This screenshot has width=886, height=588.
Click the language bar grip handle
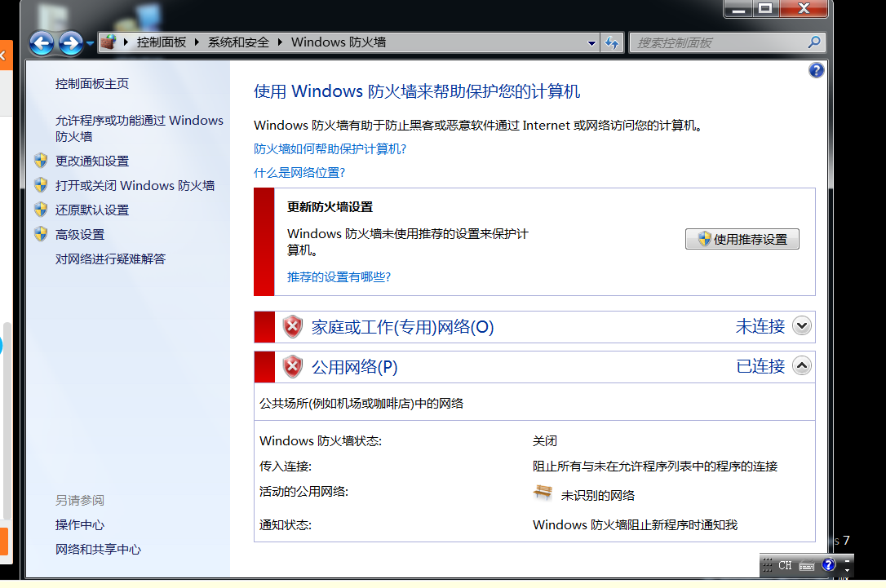767,565
